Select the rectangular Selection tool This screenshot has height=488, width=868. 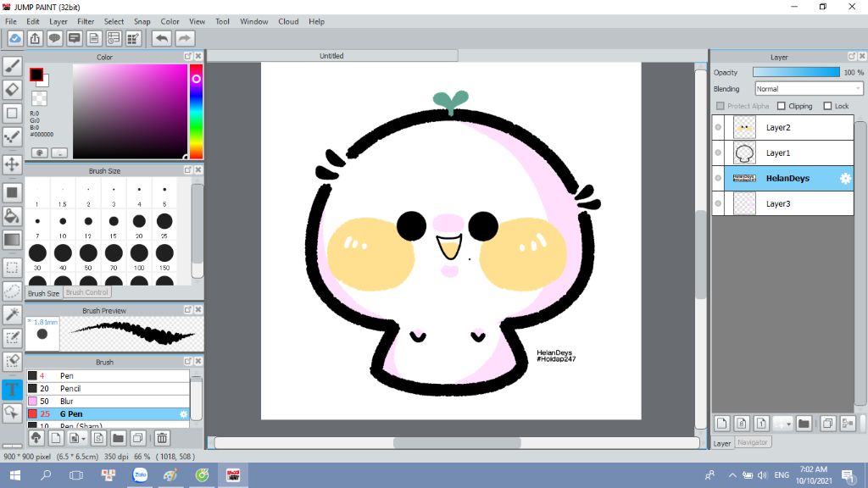tap(12, 268)
